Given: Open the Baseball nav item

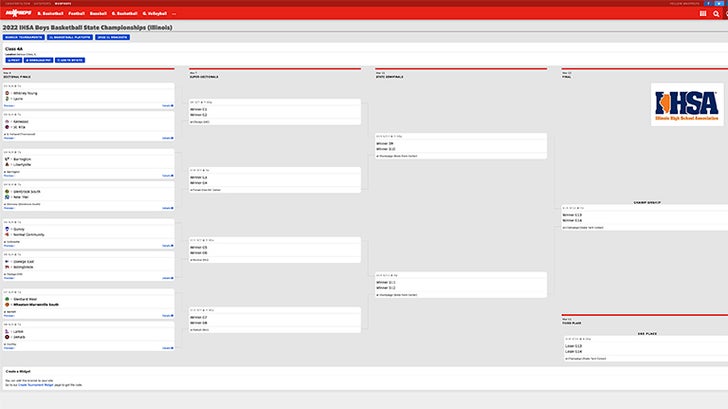Looking at the screenshot, I should click(x=98, y=13).
